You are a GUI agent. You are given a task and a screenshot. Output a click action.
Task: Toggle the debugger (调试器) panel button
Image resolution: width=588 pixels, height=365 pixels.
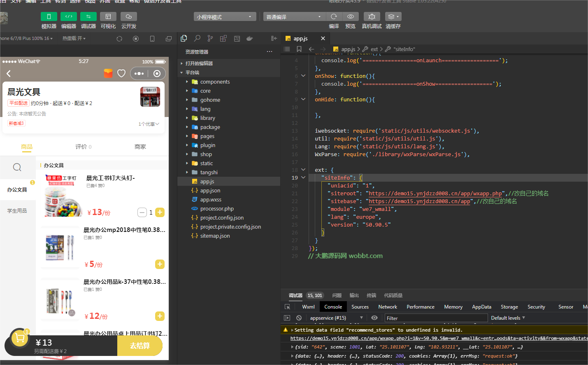point(88,16)
